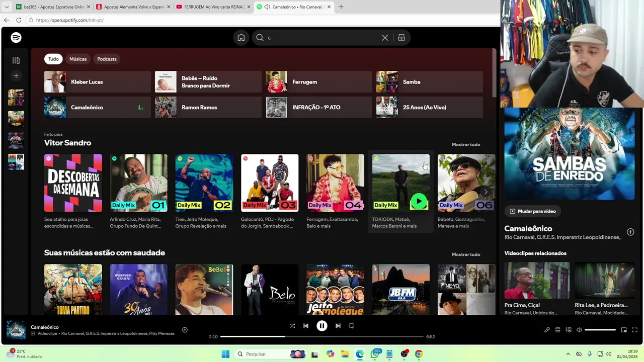Toggle repeat mode

click(x=352, y=326)
